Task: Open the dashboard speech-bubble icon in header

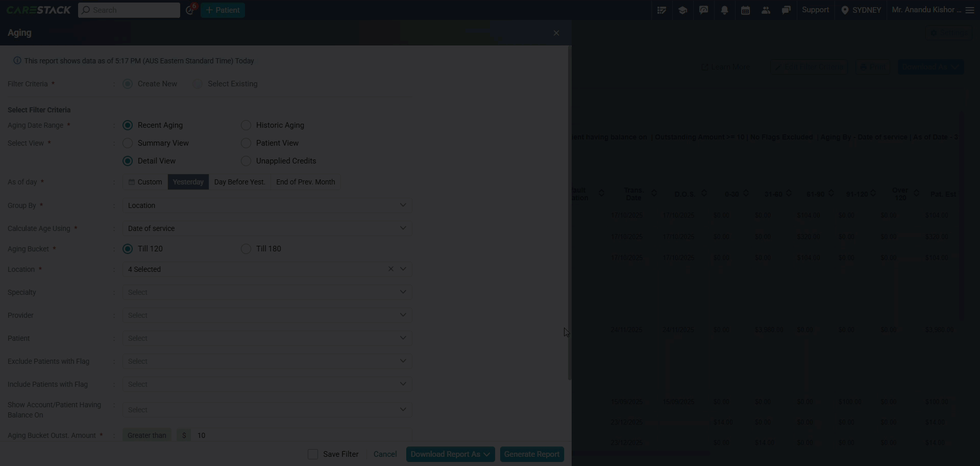Action: tap(703, 10)
